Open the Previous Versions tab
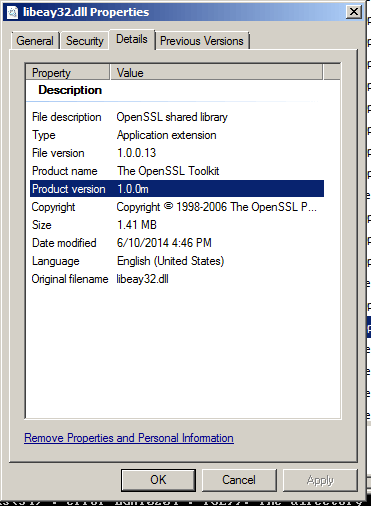Viewport: 371px width, 506px height. [x=202, y=41]
